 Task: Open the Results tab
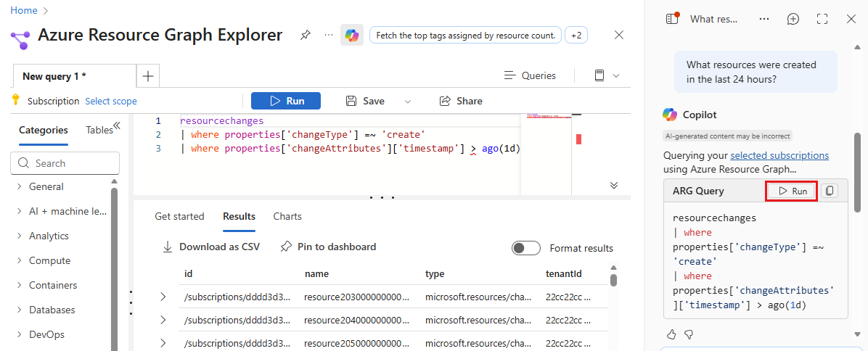tap(239, 216)
